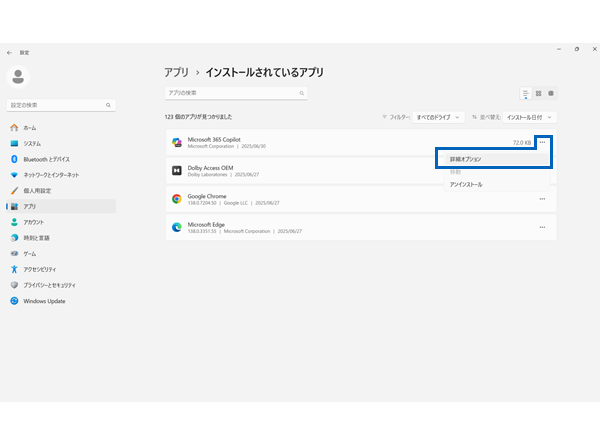This screenshot has width=600, height=445.
Task: Open the user profile avatar
Action: (18, 77)
